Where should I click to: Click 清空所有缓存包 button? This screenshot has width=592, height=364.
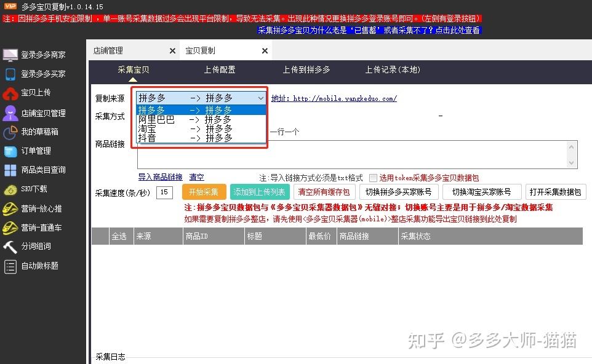coord(324,192)
